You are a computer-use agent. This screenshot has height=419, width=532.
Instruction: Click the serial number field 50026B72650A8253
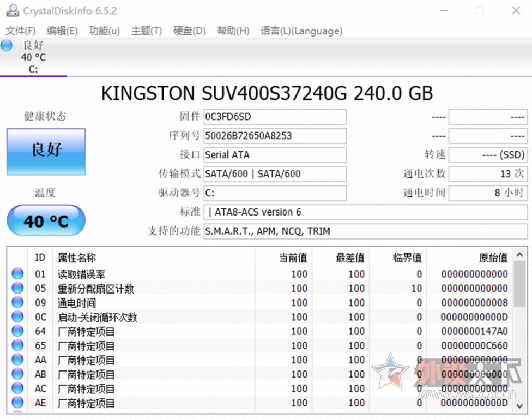pyautogui.click(x=275, y=136)
